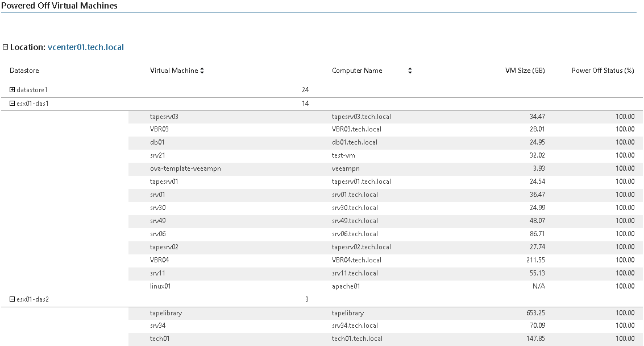Select the VBR04 virtual machine entry
The width and height of the screenshot is (644, 346).
(x=159, y=260)
